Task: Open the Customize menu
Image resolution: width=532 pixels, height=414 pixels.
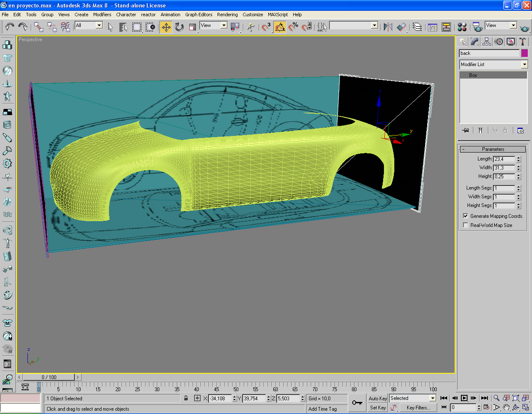Action: point(252,15)
